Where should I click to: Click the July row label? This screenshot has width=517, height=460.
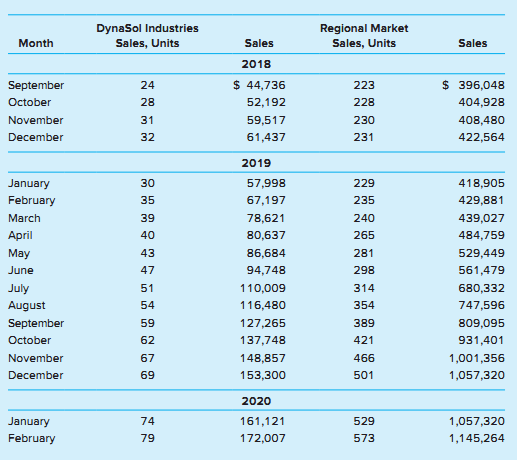point(18,289)
